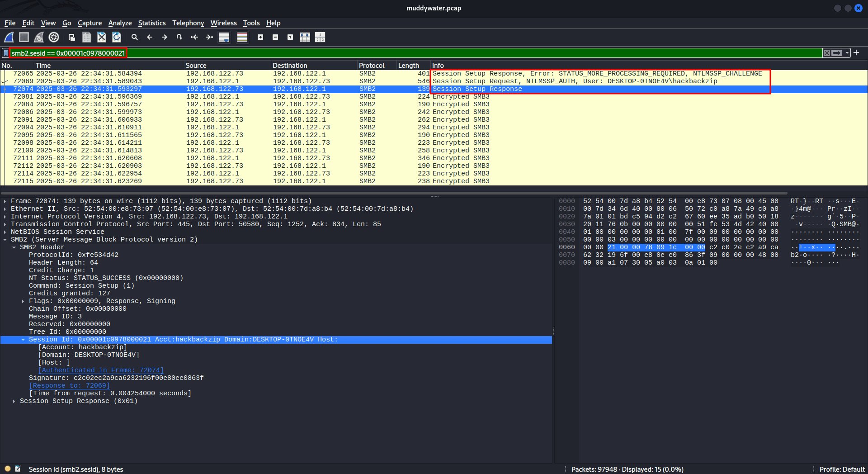Zoom in the main window text
Screen dimensions: 868x474
(260, 37)
